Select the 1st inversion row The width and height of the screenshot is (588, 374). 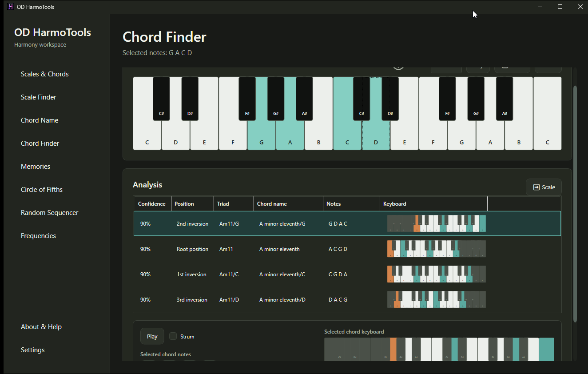coord(347,275)
